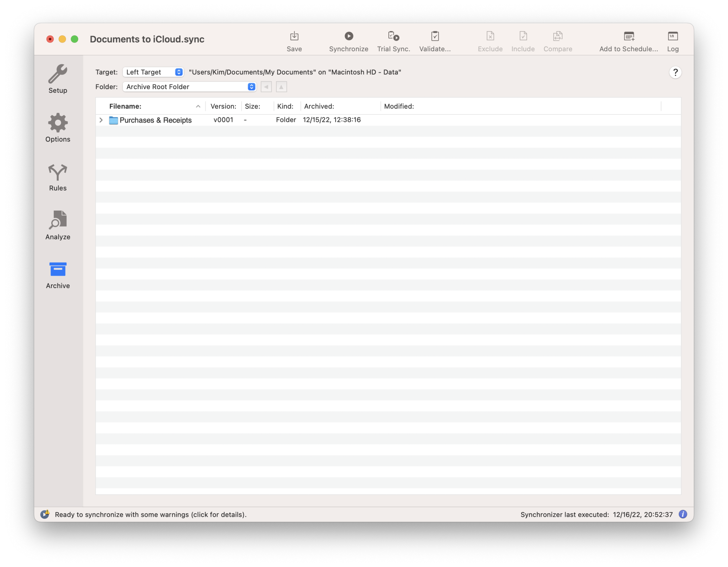Select the Archive sidebar item
The height and width of the screenshot is (567, 728).
click(x=58, y=275)
